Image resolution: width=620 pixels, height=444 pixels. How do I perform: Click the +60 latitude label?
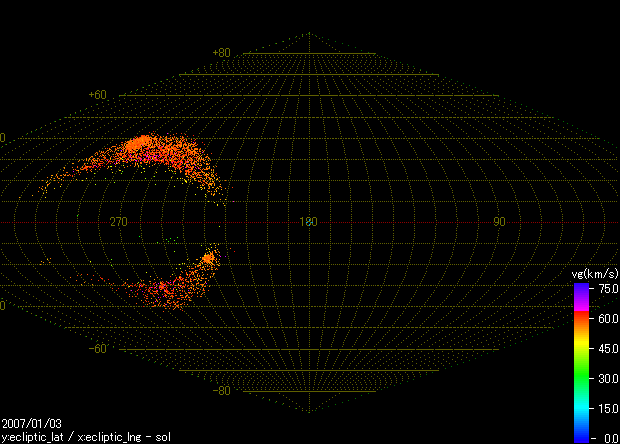[98, 95]
